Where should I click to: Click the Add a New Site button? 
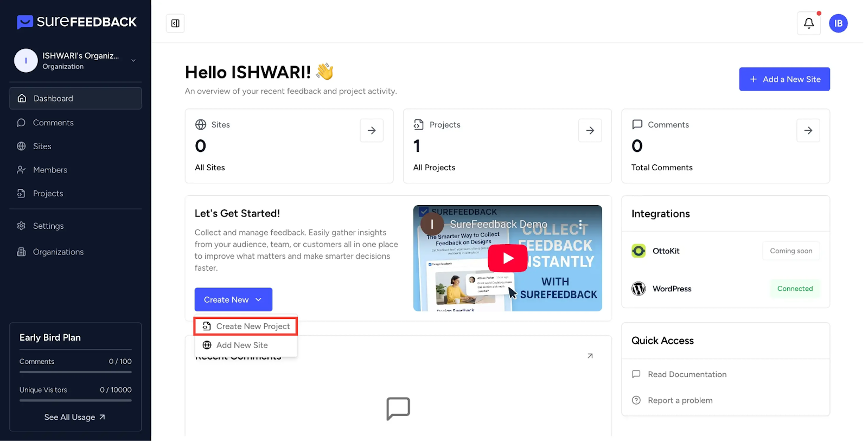784,79
